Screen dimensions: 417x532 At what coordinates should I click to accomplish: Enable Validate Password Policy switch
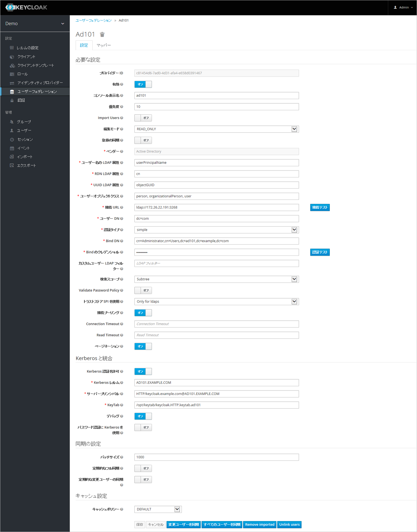pyautogui.click(x=143, y=290)
